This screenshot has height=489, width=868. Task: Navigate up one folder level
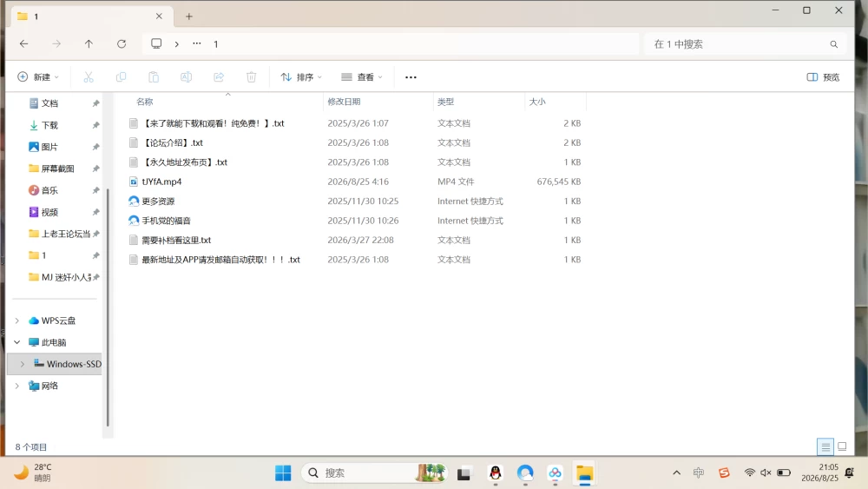tap(89, 43)
